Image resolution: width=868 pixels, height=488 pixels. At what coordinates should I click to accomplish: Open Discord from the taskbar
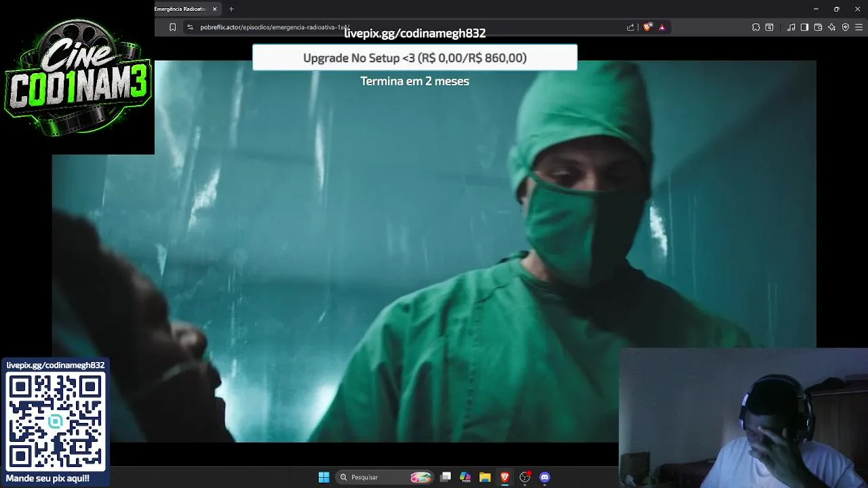pyautogui.click(x=545, y=477)
